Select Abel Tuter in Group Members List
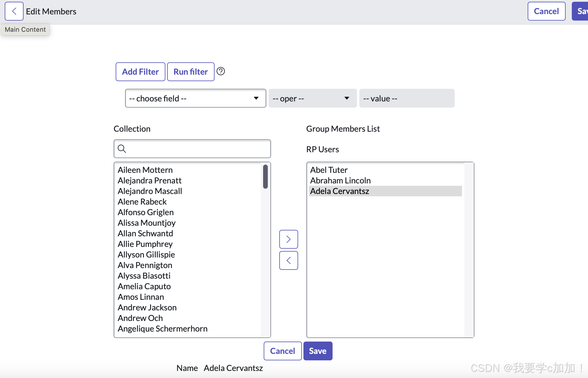 coord(329,170)
